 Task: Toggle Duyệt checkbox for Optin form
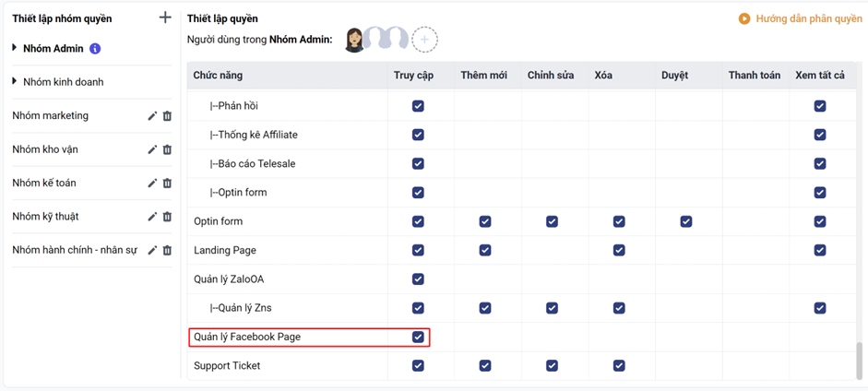pyautogui.click(x=685, y=221)
